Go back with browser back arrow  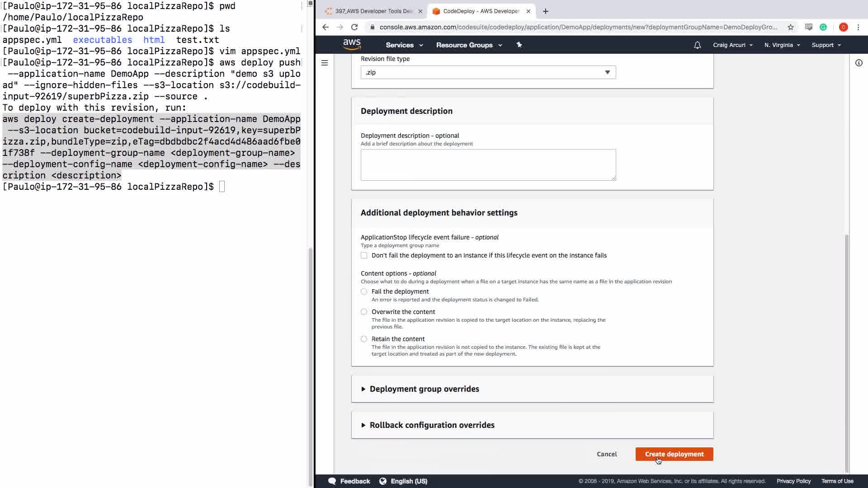click(x=325, y=27)
